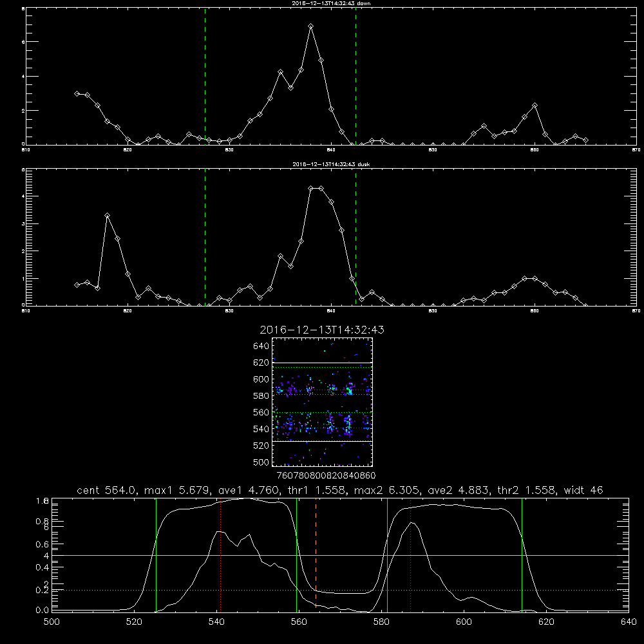The width and height of the screenshot is (644, 644).
Task: Click the left green dashed line in the dusk plot
Action: (205, 238)
